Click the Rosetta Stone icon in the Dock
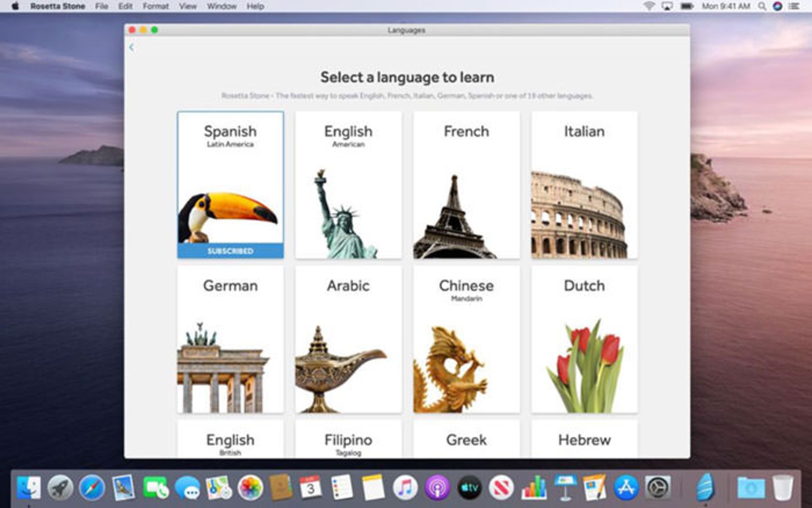812x508 pixels. 705,487
